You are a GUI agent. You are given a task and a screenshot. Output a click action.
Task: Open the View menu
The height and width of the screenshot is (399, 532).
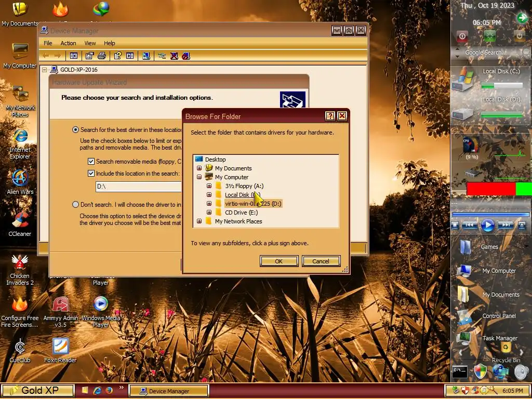point(90,43)
